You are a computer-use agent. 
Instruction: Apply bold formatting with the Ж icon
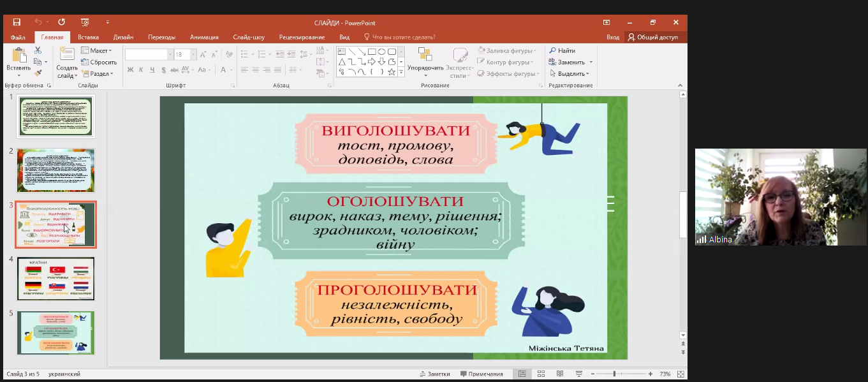131,70
